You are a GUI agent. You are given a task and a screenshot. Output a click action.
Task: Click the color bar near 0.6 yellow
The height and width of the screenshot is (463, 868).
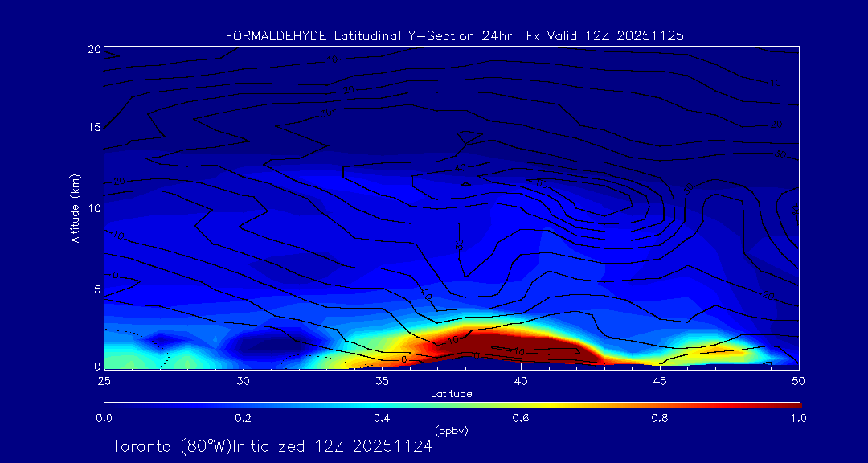click(x=522, y=405)
